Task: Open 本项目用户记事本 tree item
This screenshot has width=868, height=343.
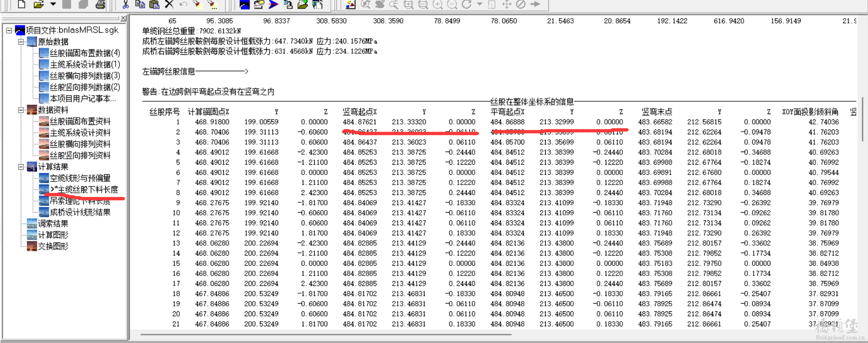Action: (x=83, y=98)
